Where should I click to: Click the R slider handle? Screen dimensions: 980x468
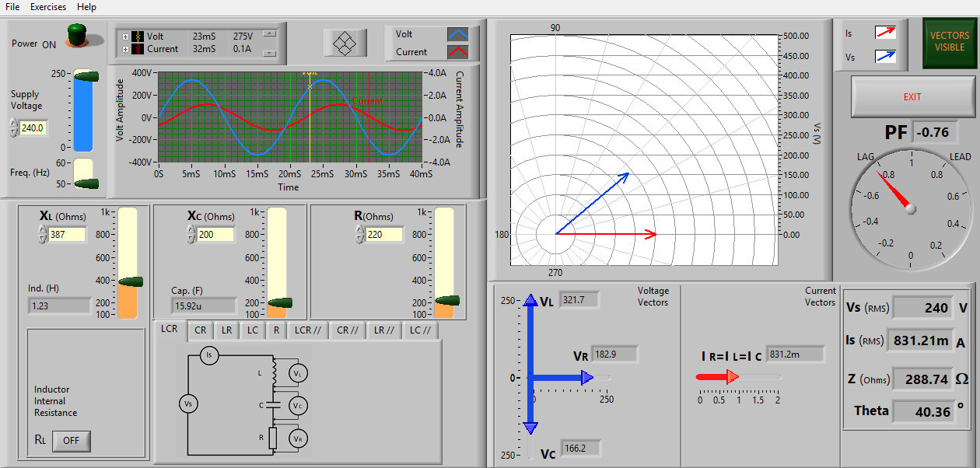[x=446, y=300]
